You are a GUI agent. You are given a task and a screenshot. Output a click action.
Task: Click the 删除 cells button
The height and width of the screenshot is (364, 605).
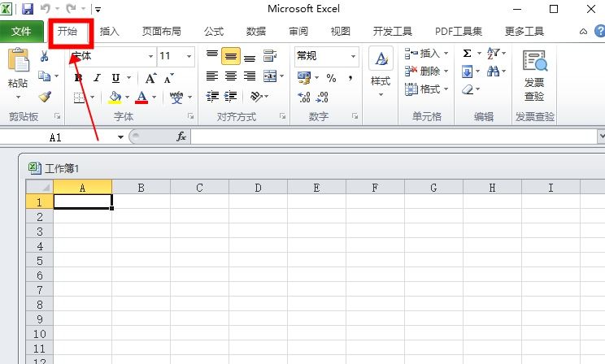pyautogui.click(x=426, y=71)
